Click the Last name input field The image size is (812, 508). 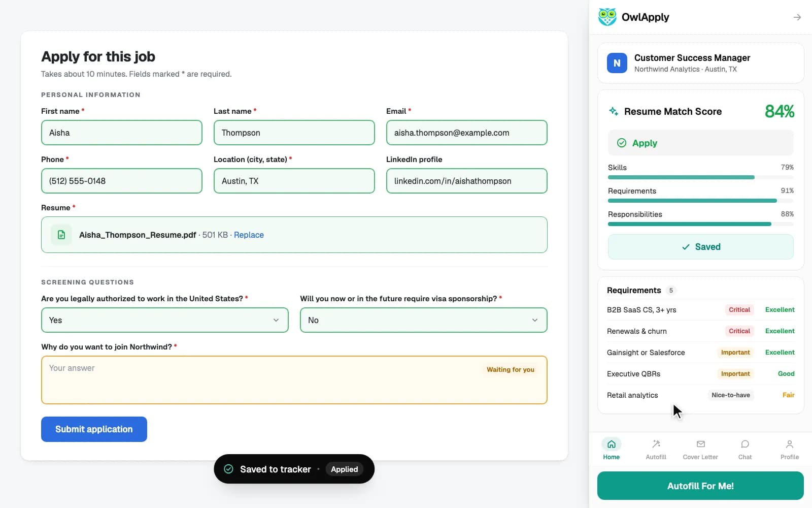click(x=294, y=133)
